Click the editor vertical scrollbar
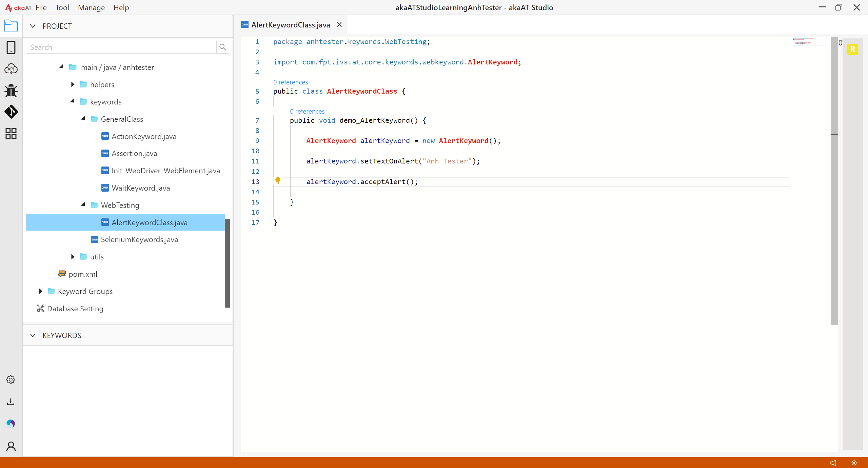868x468 pixels. [834, 181]
